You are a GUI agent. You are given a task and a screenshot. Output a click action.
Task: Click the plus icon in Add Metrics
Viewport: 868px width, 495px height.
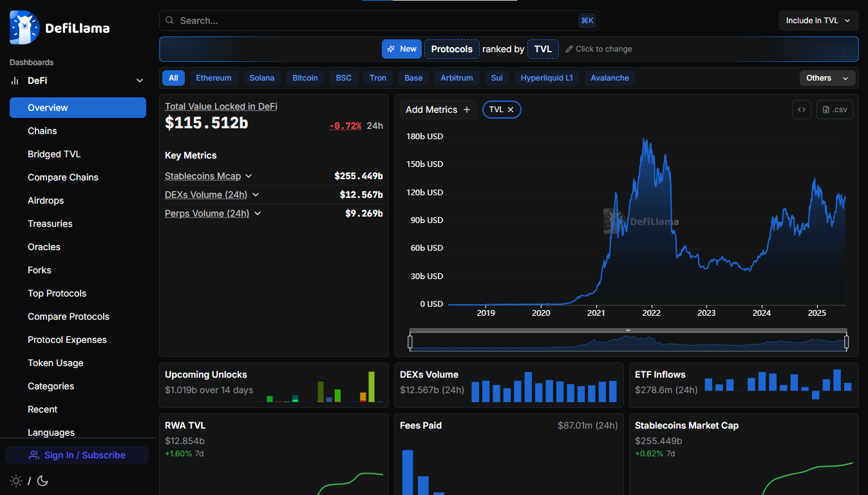467,110
